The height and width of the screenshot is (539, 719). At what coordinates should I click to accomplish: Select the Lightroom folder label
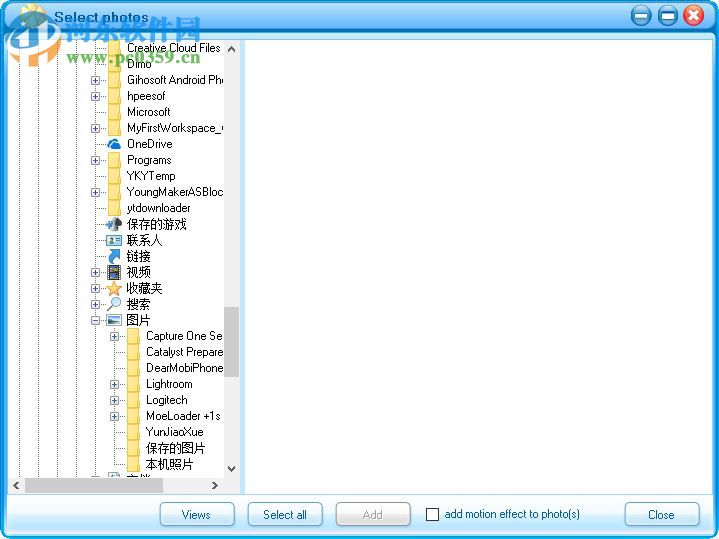point(169,384)
